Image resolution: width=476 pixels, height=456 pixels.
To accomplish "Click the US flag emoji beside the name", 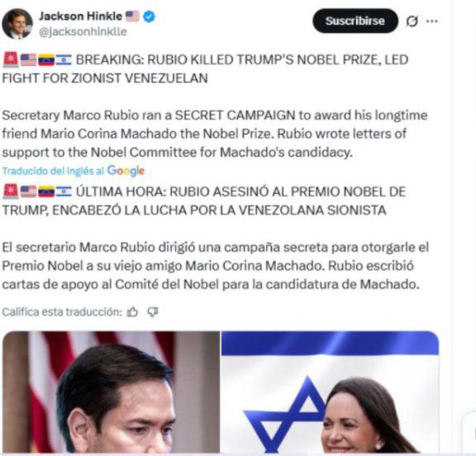I will tap(132, 16).
